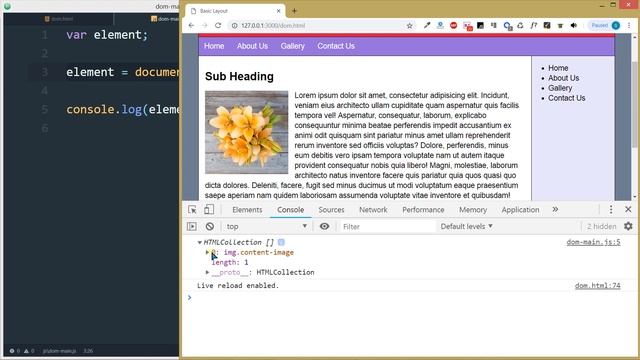Click Contact Us in the purple navbar

point(336,46)
